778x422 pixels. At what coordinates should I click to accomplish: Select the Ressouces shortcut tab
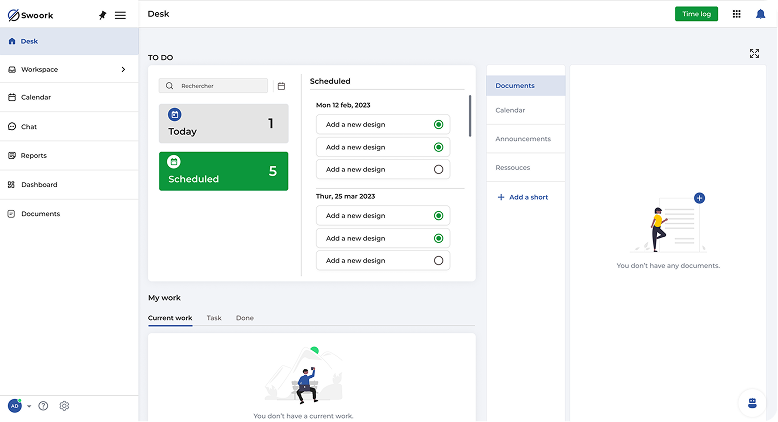(x=525, y=168)
